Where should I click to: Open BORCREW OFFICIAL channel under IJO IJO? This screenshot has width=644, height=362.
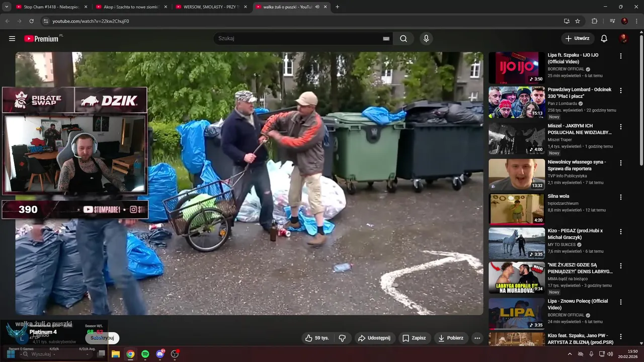pos(566,69)
